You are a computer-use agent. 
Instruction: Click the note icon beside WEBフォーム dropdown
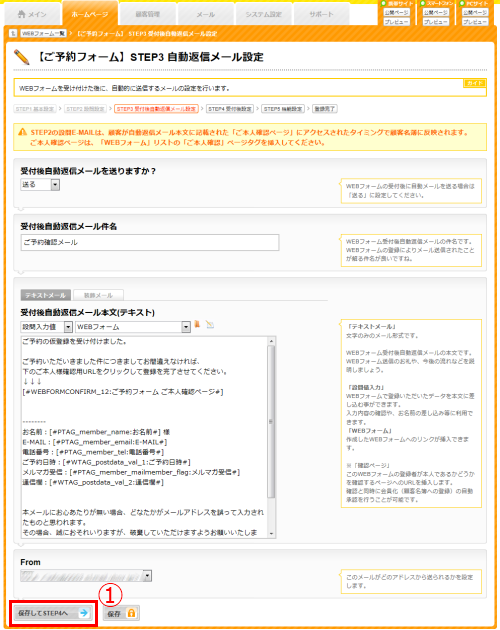coord(210,324)
